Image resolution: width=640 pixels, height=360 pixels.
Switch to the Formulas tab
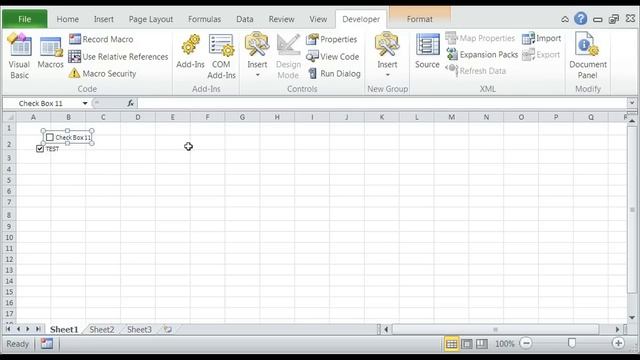[204, 19]
